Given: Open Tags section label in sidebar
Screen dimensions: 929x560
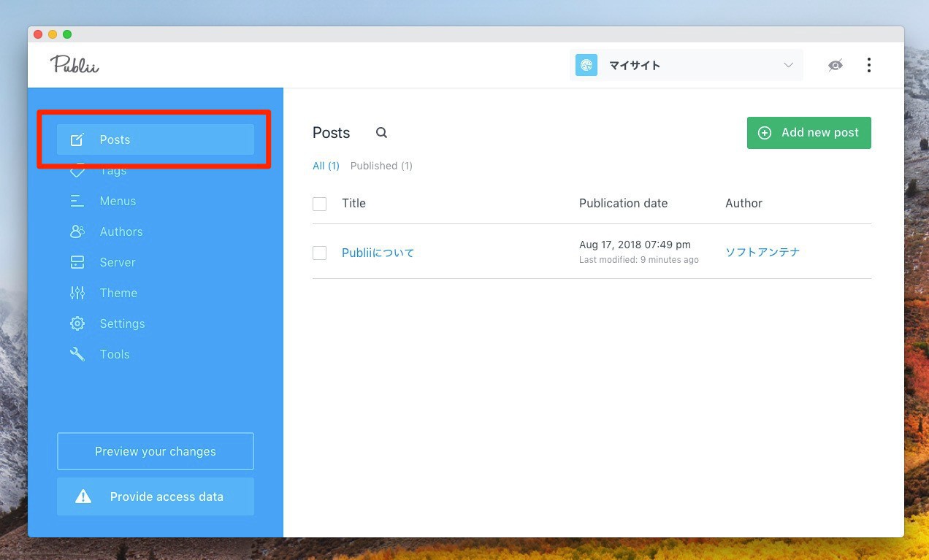Looking at the screenshot, I should [x=113, y=171].
